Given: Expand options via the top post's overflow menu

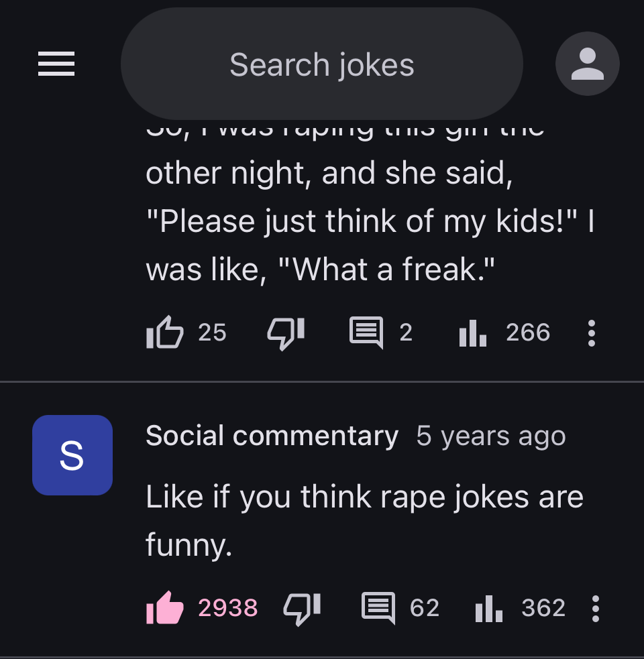Looking at the screenshot, I should pyautogui.click(x=592, y=333).
